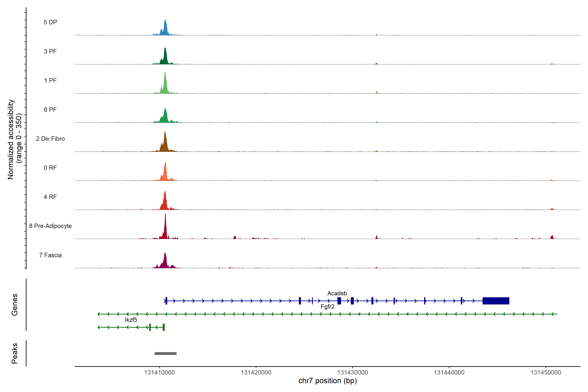
Task: Click the 131450000 axis tick label
Action: 546,372
